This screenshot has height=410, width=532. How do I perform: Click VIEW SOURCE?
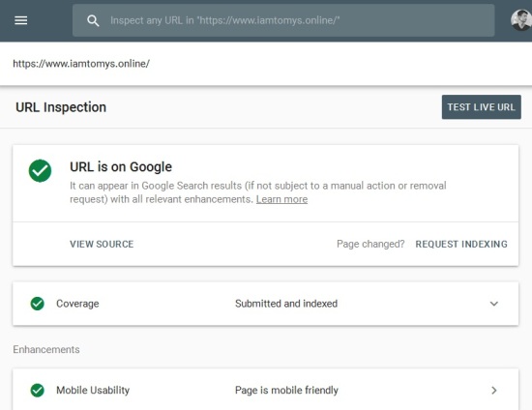click(102, 245)
